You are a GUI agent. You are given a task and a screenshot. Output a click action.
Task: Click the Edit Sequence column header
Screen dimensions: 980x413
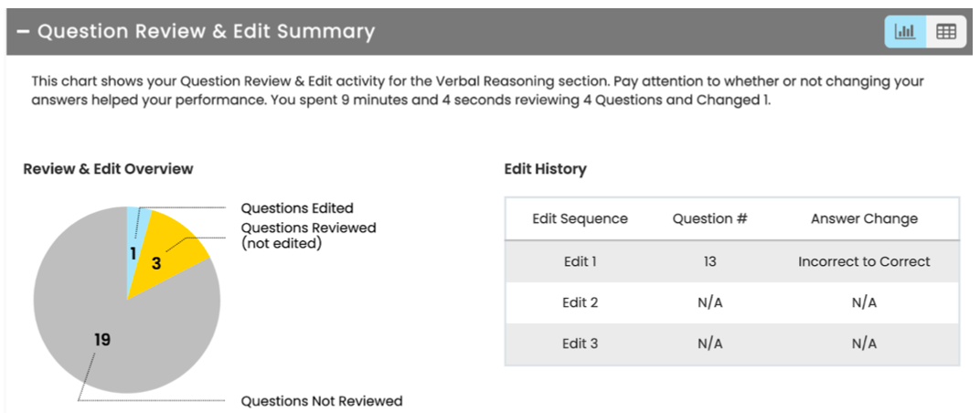click(580, 218)
